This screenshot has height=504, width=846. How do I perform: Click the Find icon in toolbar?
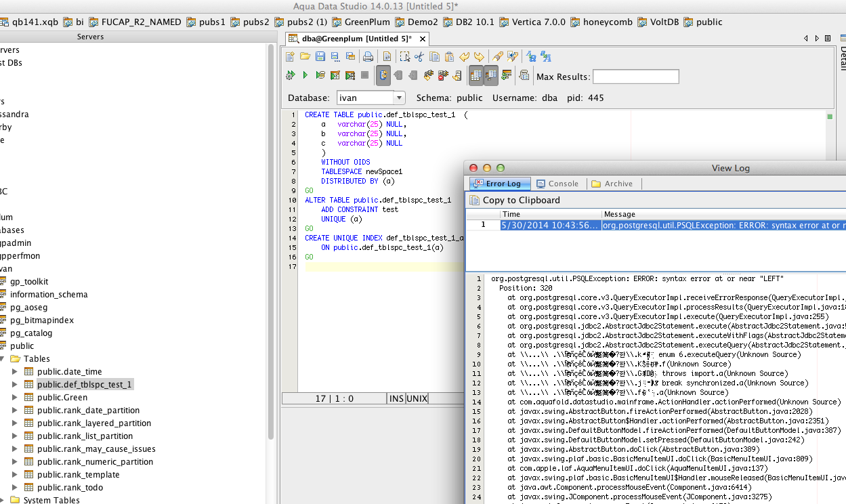point(498,57)
